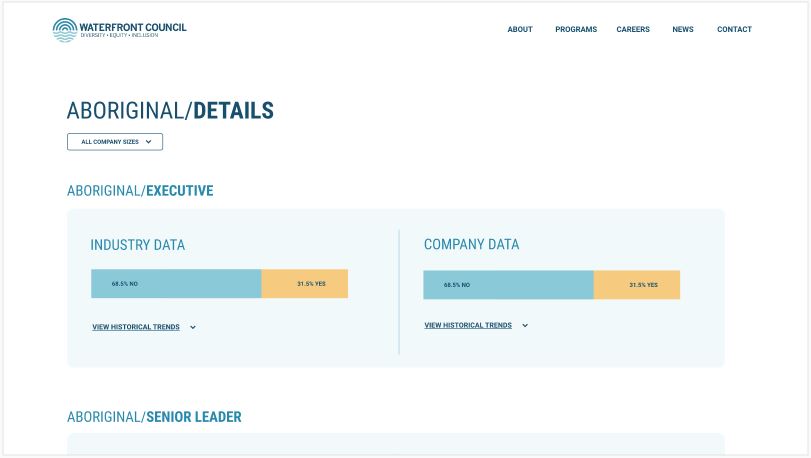Open the Careers nav link
This screenshot has height=458, width=811.
click(633, 30)
